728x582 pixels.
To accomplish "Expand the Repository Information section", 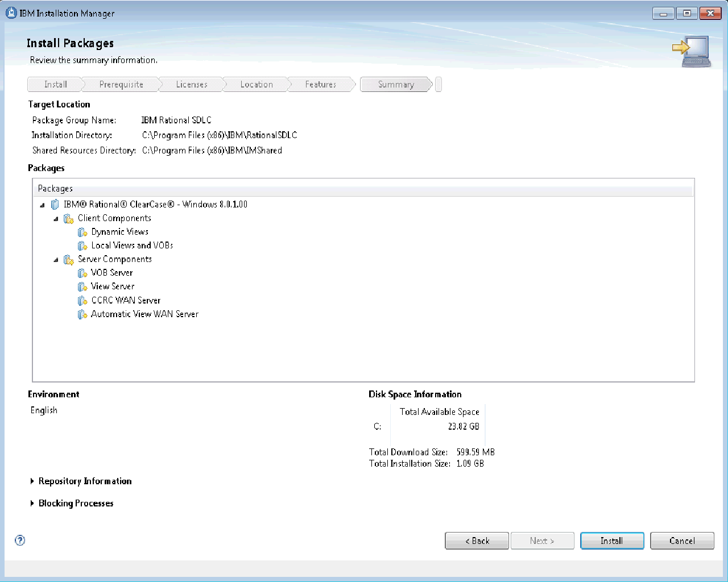I will pyautogui.click(x=32, y=481).
